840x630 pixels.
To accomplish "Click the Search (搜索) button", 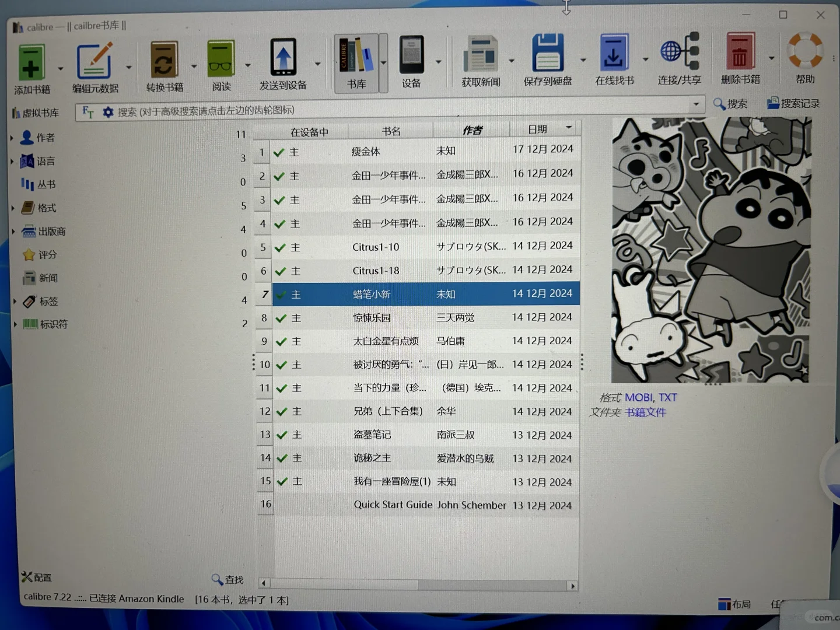I will point(730,104).
